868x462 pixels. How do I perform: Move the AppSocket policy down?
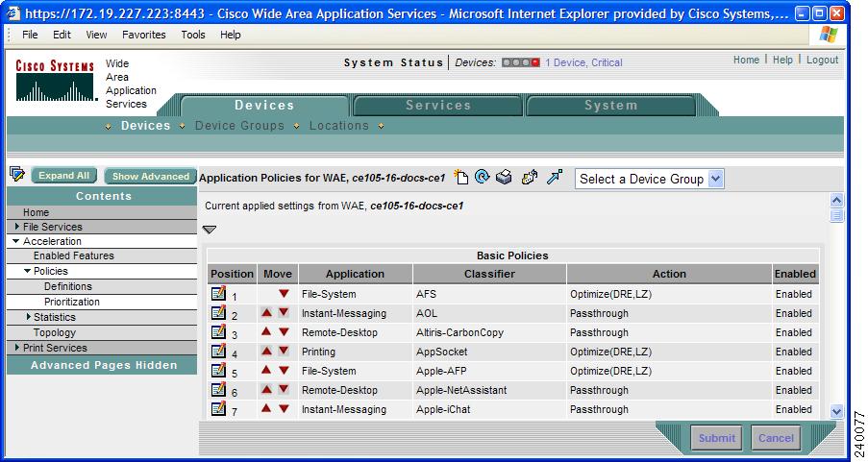(284, 351)
